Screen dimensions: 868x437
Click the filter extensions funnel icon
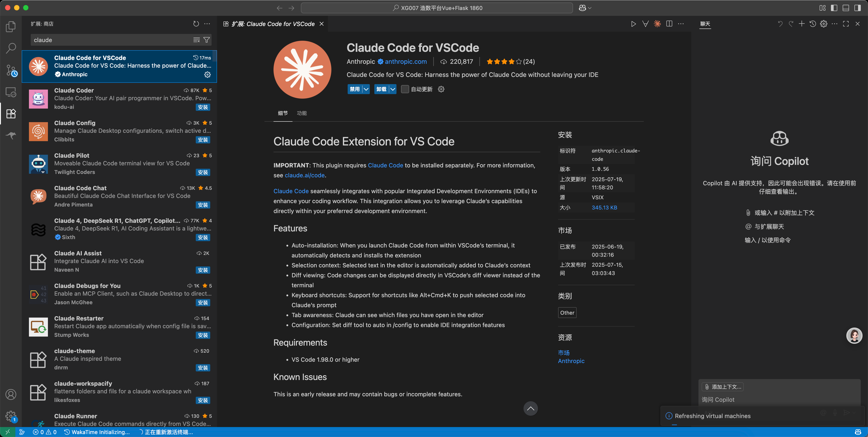(x=207, y=40)
